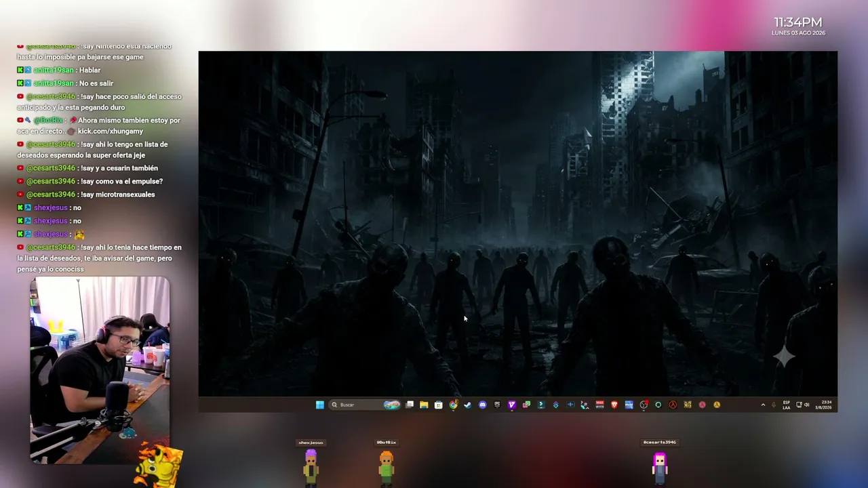868x488 pixels.
Task: Open the red lambda icon on black
Action: (x=673, y=405)
